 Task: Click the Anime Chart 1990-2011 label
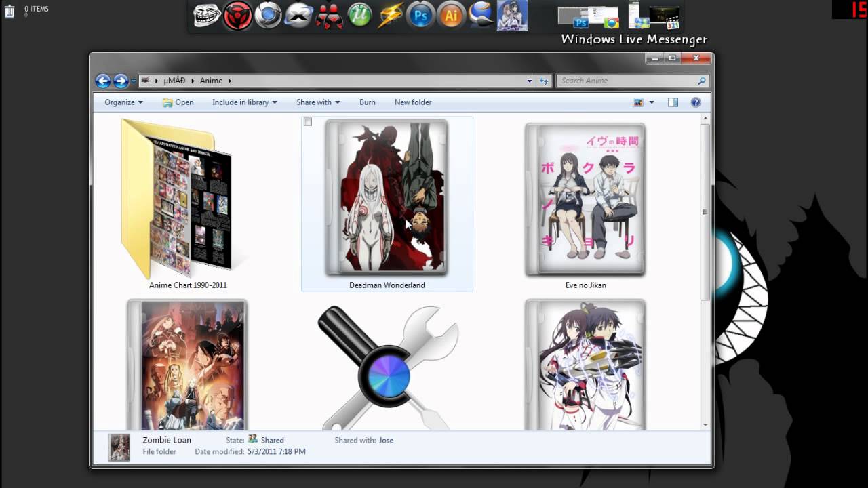(188, 285)
